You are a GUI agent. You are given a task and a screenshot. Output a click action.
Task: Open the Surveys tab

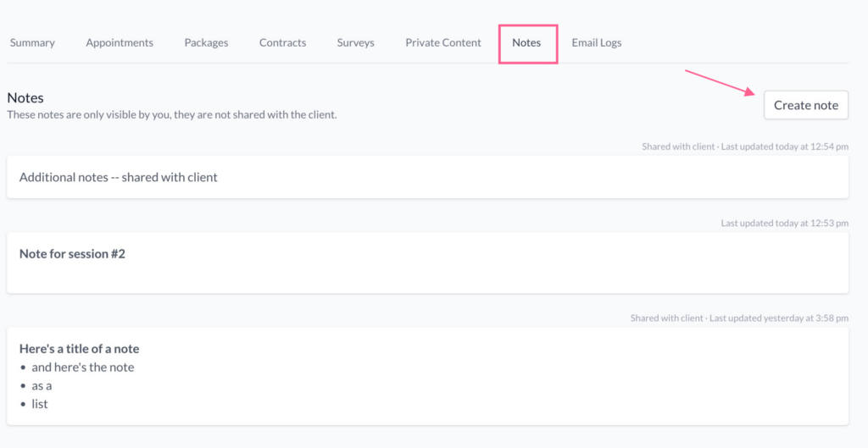[355, 42]
